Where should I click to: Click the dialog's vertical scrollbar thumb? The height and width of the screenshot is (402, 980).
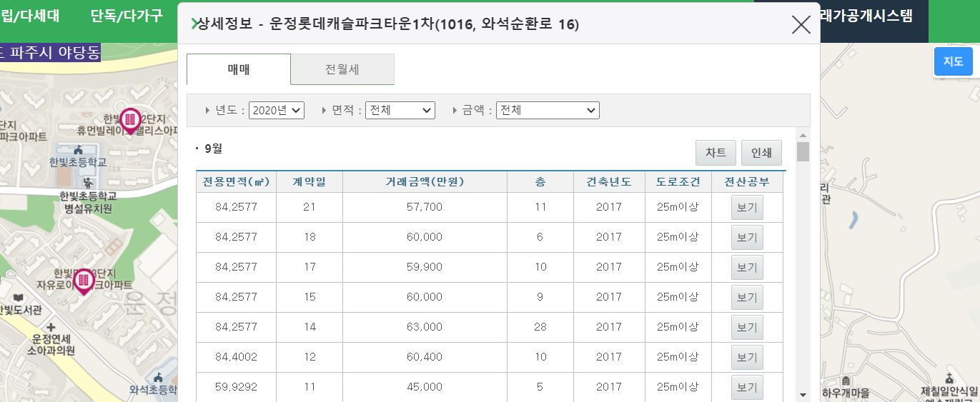pos(803,152)
